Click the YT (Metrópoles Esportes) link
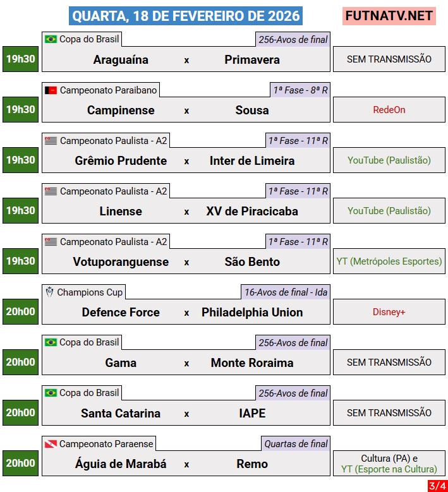This screenshot has height=492, width=448. pyautogui.click(x=389, y=261)
